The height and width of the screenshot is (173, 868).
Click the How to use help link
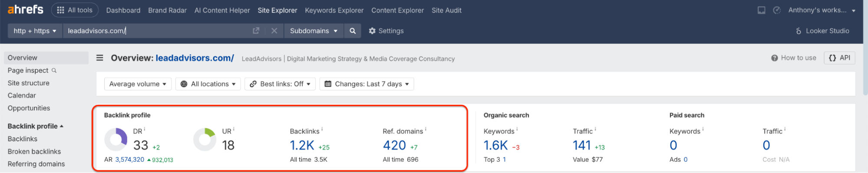(794, 58)
